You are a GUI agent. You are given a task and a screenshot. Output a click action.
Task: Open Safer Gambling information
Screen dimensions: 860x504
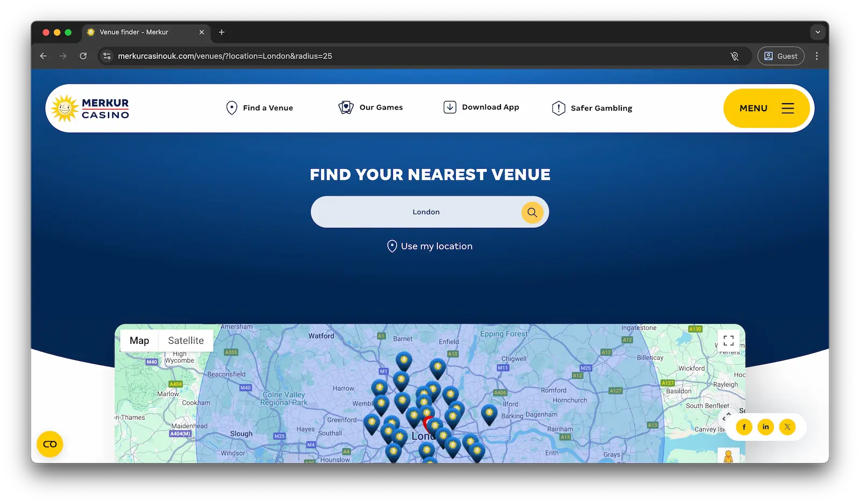point(592,108)
